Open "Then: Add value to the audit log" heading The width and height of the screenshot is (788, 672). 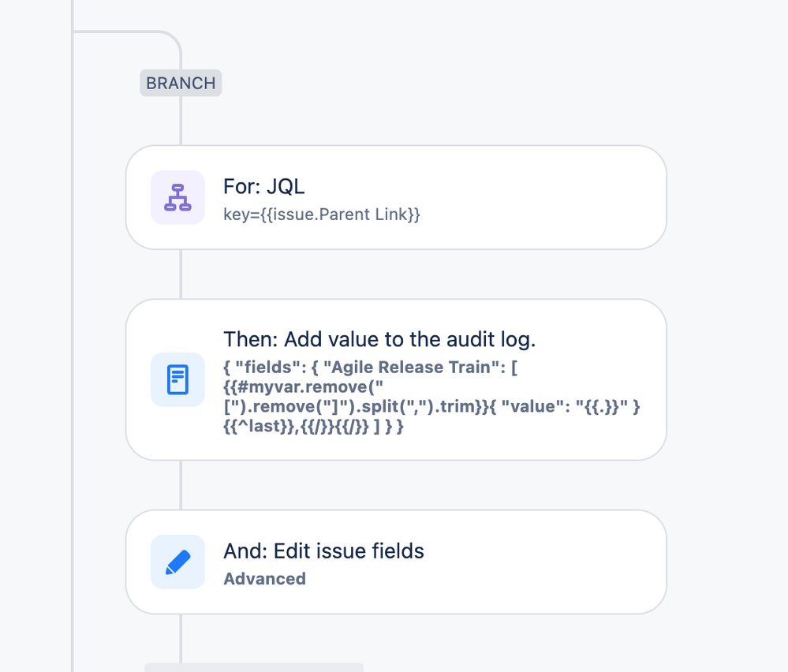(x=379, y=339)
